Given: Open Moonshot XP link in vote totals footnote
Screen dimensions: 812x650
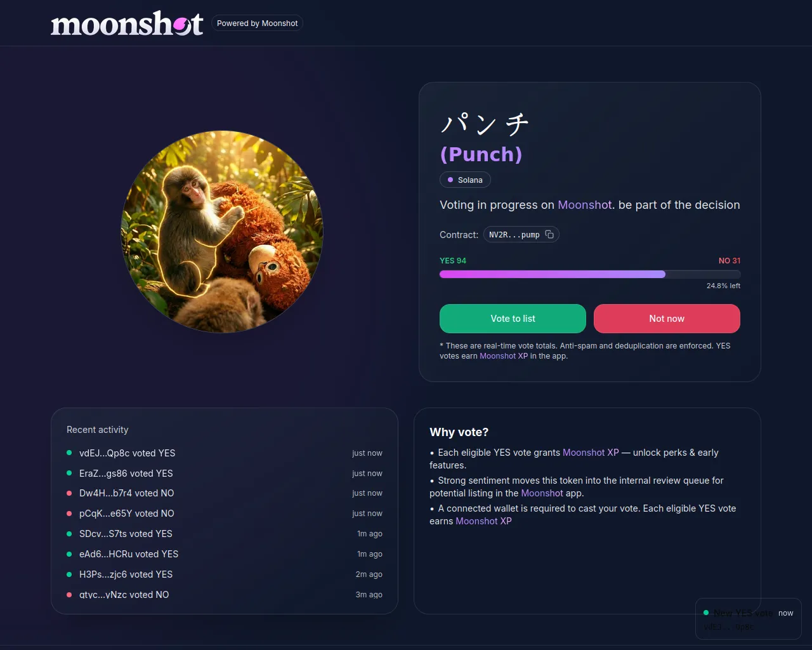Looking at the screenshot, I should pyautogui.click(x=504, y=356).
